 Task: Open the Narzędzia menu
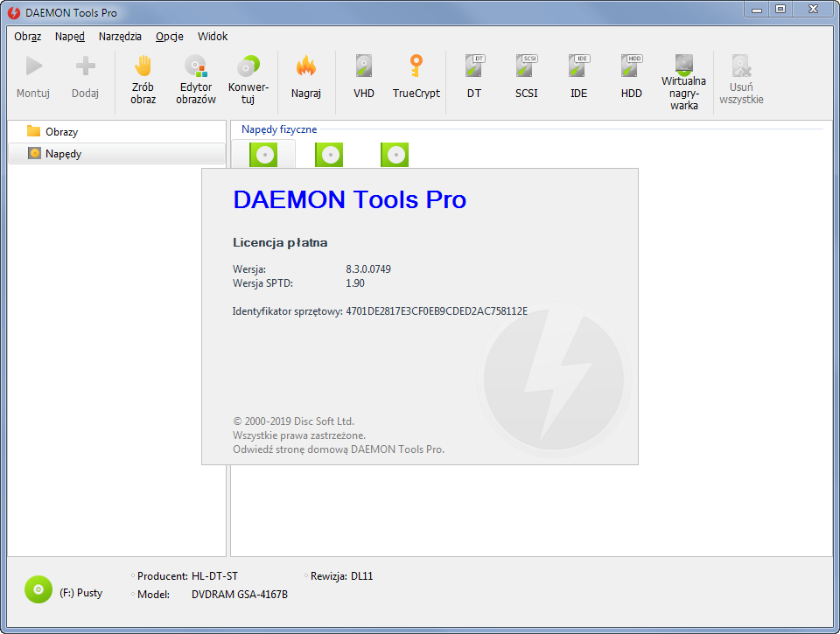pyautogui.click(x=120, y=37)
